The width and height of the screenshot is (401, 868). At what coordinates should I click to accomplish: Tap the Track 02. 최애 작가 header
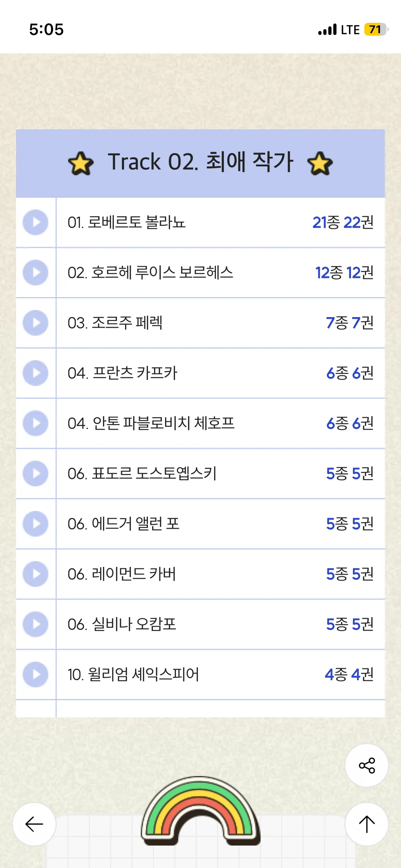point(200,163)
